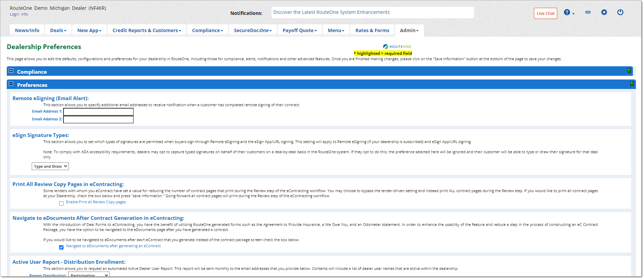Click the Active User Report Distribution Enrollment heading
The height and width of the screenshot is (279, 644).
[x=69, y=262]
